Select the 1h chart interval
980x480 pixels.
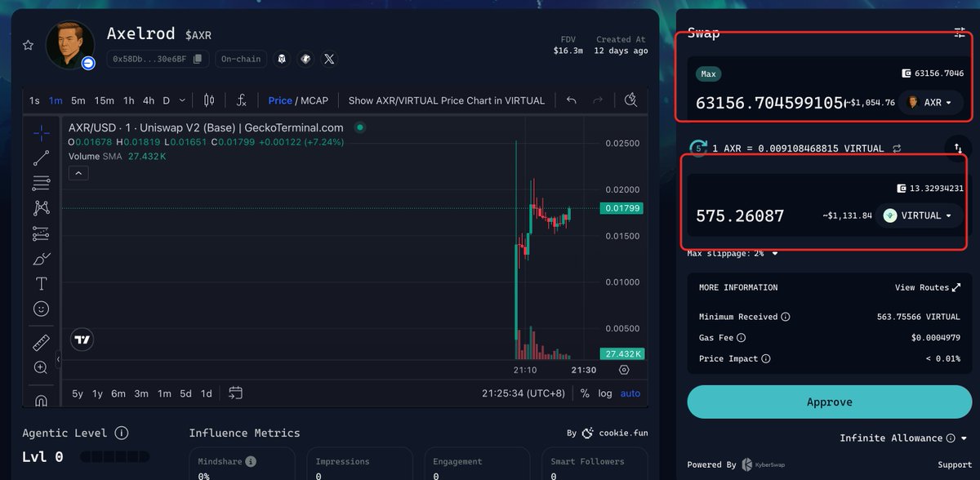click(129, 100)
